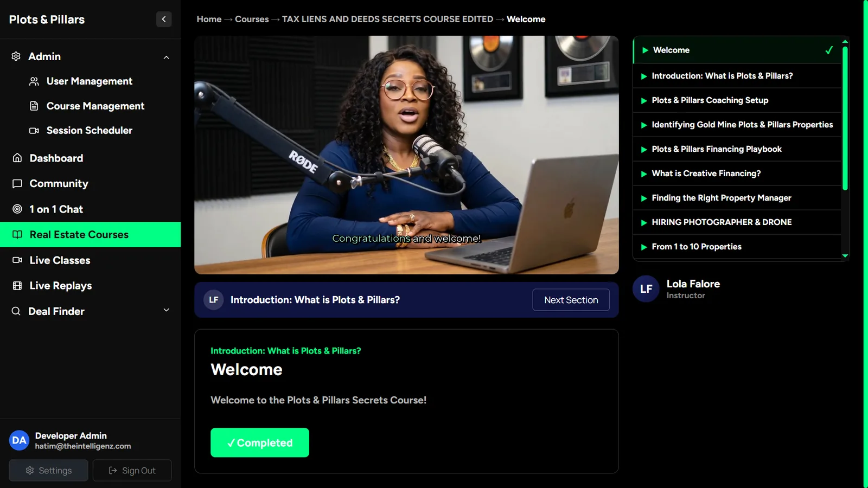Click the Admin gear icon

pyautogui.click(x=16, y=56)
